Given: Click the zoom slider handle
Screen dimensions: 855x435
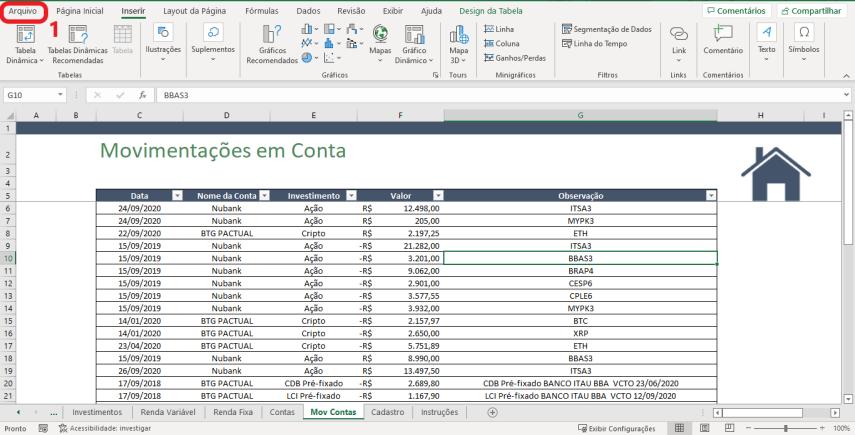Looking at the screenshot, I should pyautogui.click(x=785, y=428).
